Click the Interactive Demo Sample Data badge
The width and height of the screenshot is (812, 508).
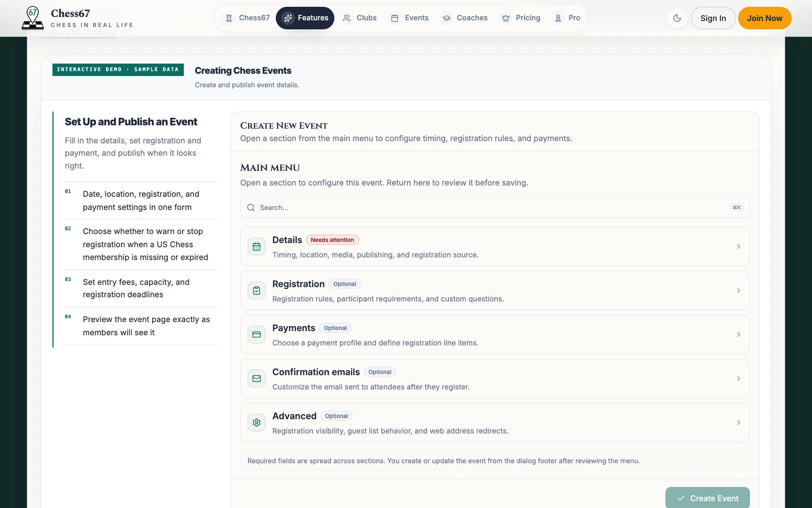118,70
